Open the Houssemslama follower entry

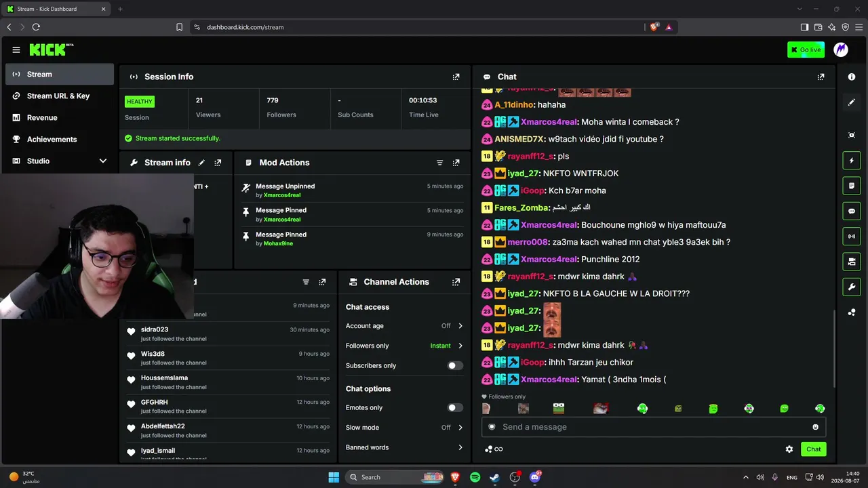pos(229,382)
